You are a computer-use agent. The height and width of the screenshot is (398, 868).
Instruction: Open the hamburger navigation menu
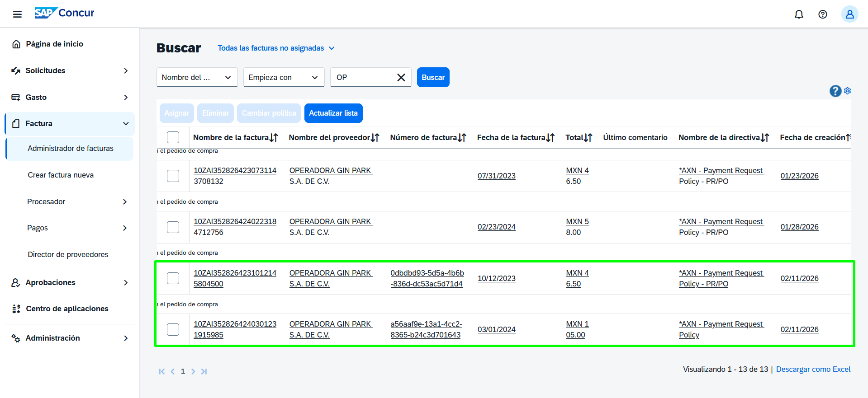(17, 14)
